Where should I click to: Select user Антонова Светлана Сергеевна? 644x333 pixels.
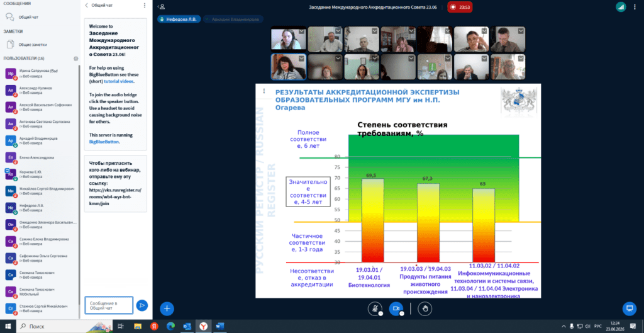40,124
